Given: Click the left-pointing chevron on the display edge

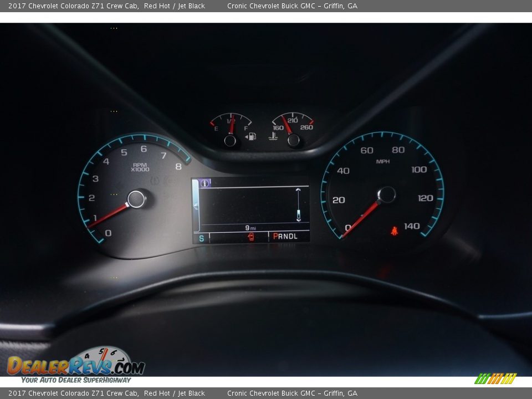Looking at the screenshot, I should coord(196,207).
